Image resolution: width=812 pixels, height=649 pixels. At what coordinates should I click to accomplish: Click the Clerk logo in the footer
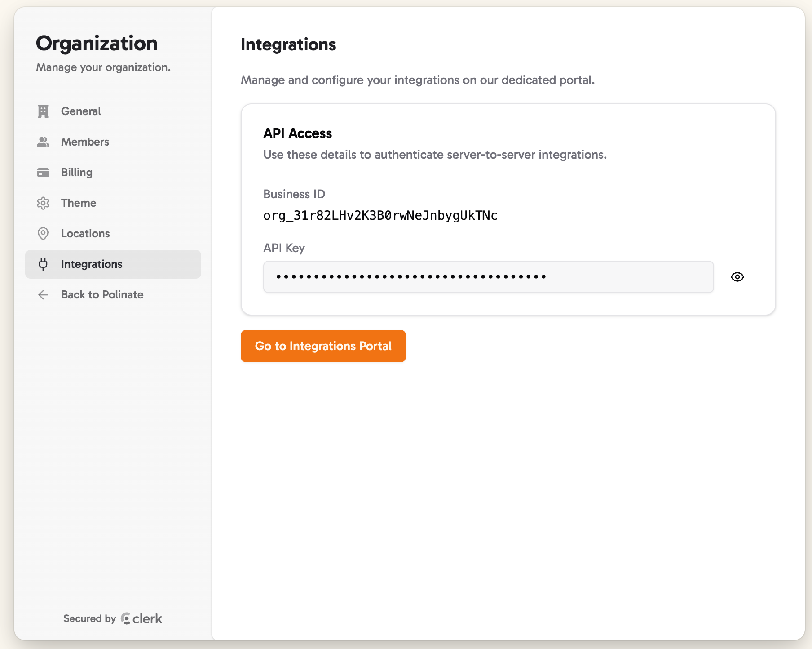pyautogui.click(x=126, y=618)
